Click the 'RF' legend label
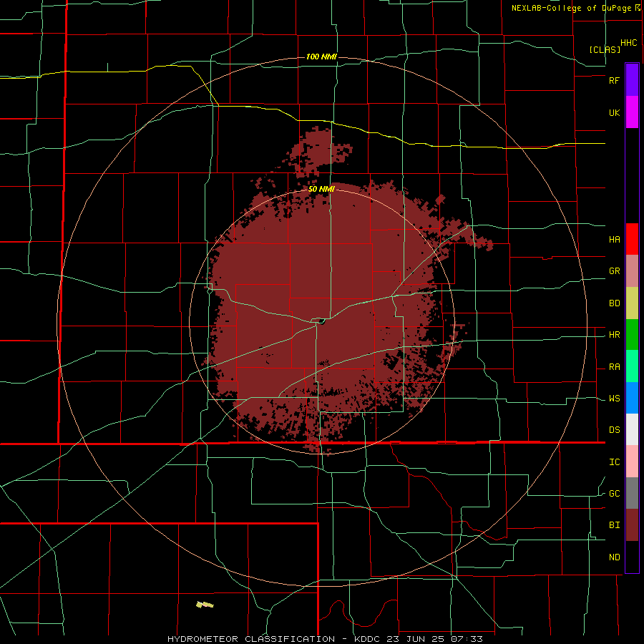 [614, 80]
